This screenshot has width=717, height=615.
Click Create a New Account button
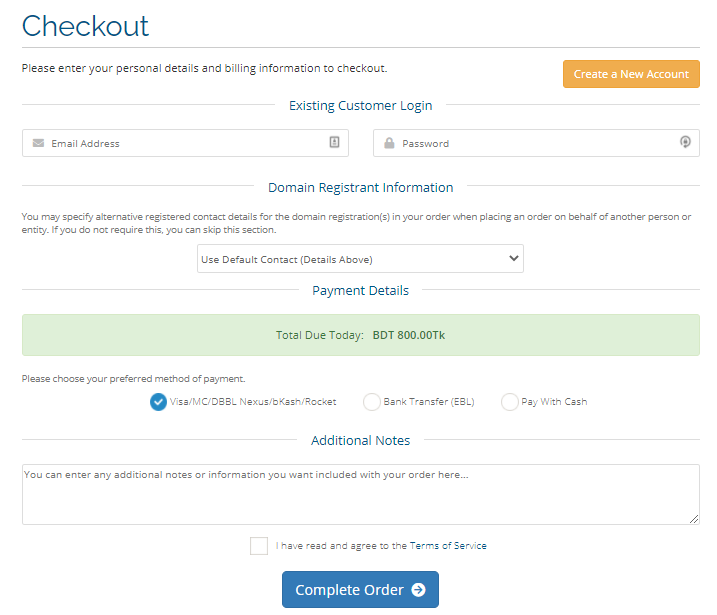coord(631,74)
